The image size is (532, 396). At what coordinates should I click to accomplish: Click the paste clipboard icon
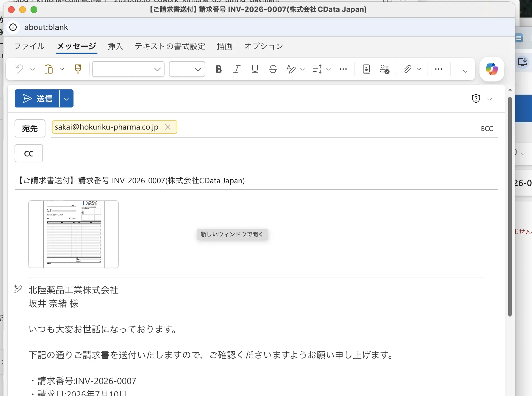(49, 69)
